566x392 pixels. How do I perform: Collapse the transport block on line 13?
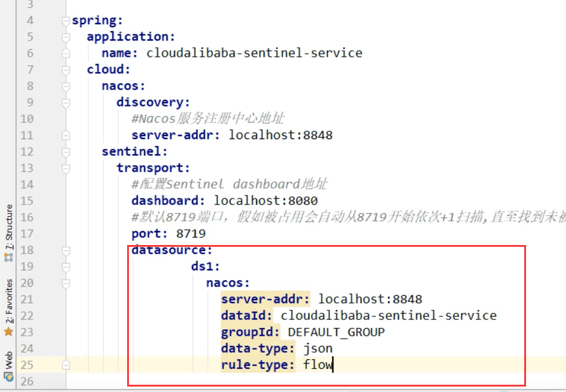[x=66, y=169]
